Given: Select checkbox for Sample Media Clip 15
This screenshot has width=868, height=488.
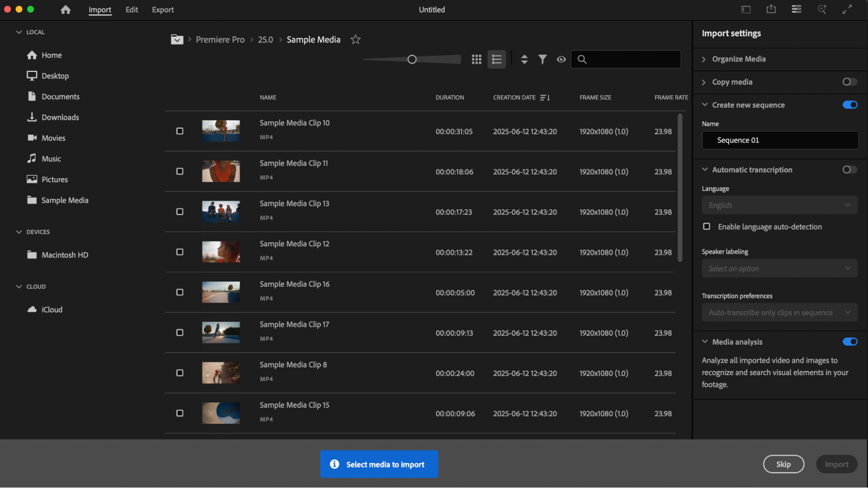Looking at the screenshot, I should pos(180,413).
